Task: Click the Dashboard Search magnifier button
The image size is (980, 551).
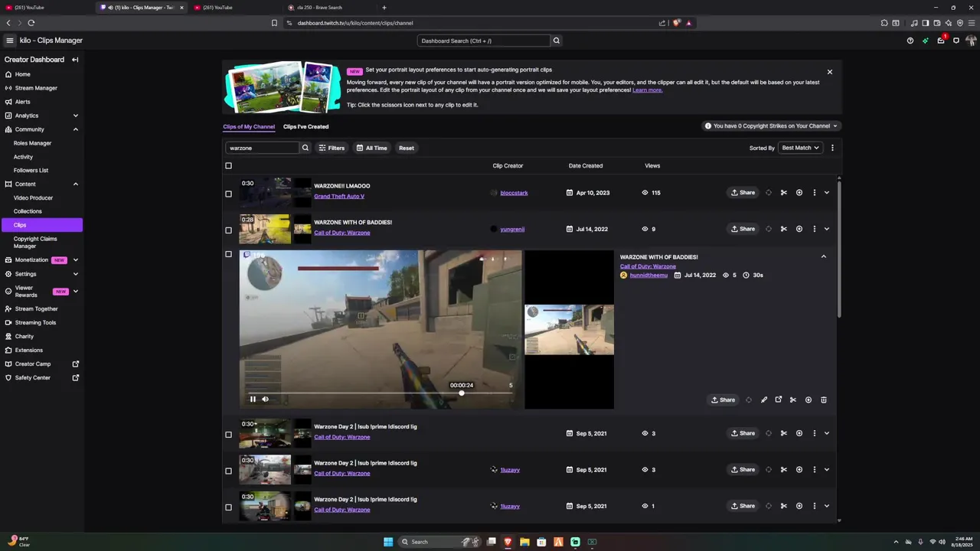Action: pyautogui.click(x=557, y=41)
